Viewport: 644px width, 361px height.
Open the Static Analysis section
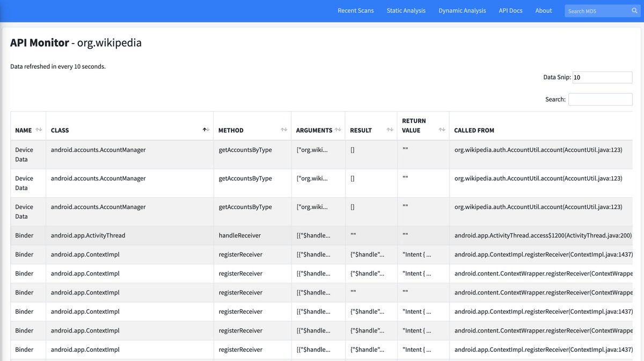(x=406, y=10)
